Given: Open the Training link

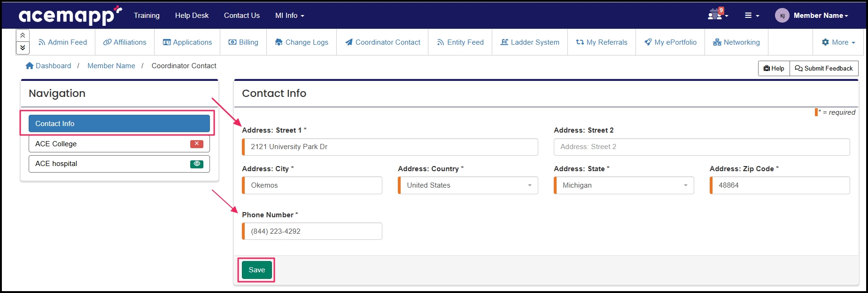Looking at the screenshot, I should click(x=147, y=16).
